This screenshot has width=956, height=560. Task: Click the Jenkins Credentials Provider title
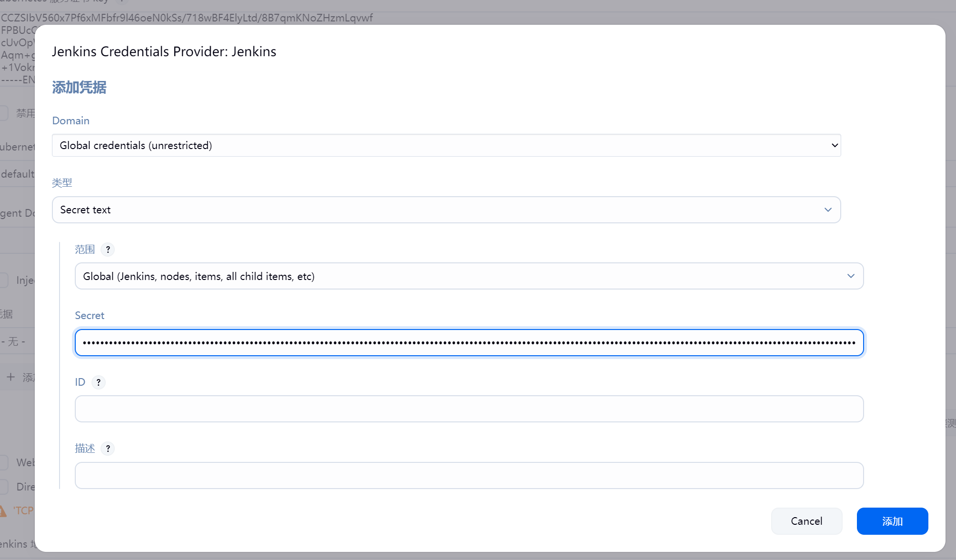click(164, 51)
